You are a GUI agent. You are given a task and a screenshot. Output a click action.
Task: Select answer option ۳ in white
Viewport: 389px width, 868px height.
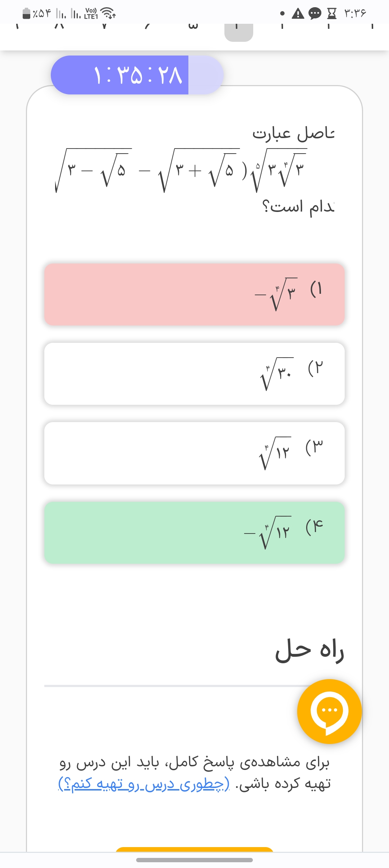(194, 453)
